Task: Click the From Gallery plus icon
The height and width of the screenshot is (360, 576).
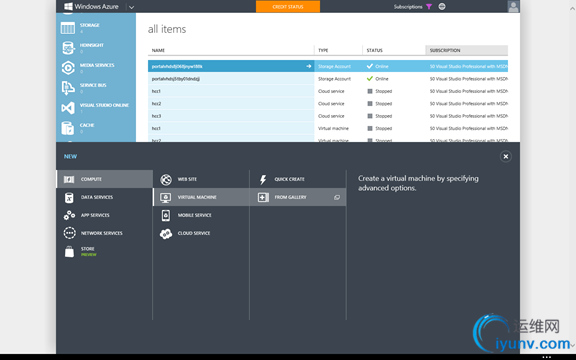Action: [263, 197]
